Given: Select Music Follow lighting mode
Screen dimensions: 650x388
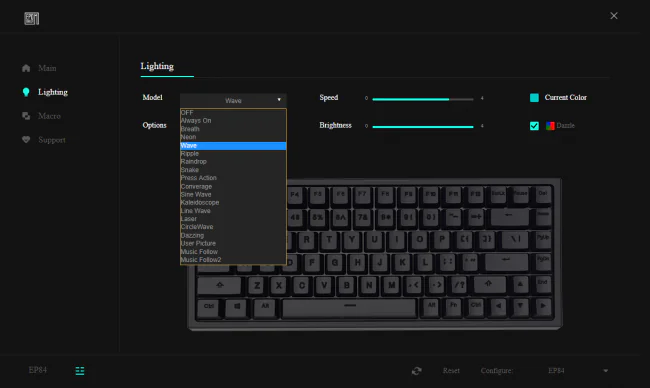Looking at the screenshot, I should pyautogui.click(x=233, y=252).
